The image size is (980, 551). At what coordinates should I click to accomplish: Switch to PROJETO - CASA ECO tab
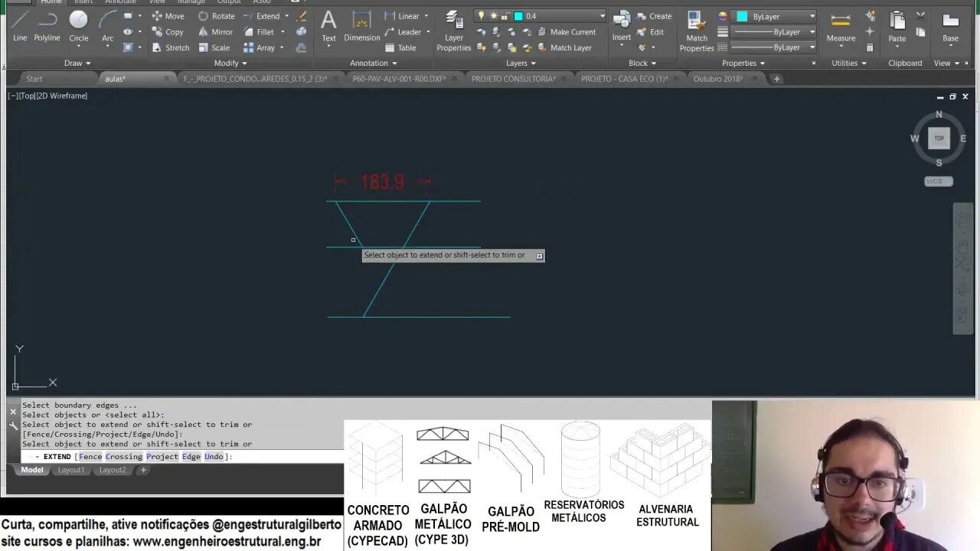point(624,79)
